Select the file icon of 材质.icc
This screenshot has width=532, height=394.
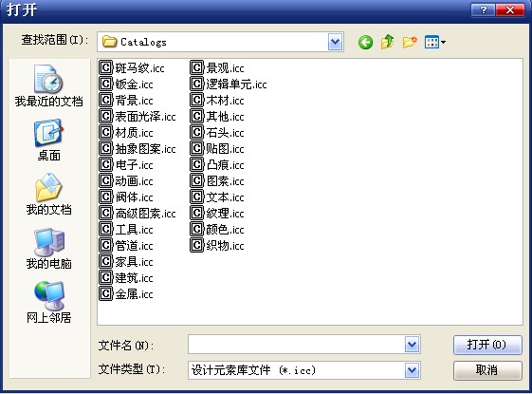(105, 133)
